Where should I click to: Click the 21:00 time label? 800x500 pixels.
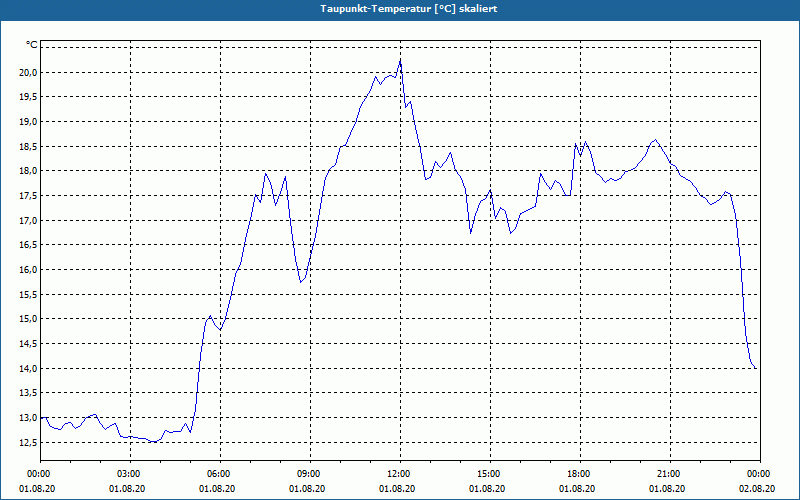pyautogui.click(x=670, y=474)
